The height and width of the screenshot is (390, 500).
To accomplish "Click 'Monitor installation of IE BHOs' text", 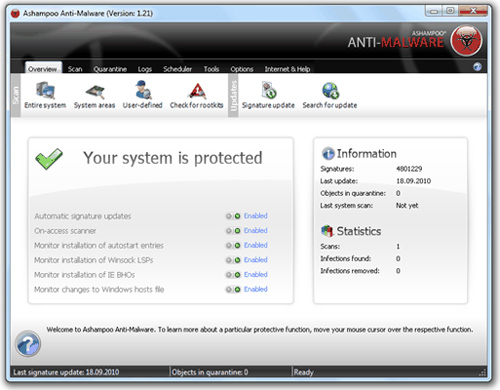I will point(84,275).
